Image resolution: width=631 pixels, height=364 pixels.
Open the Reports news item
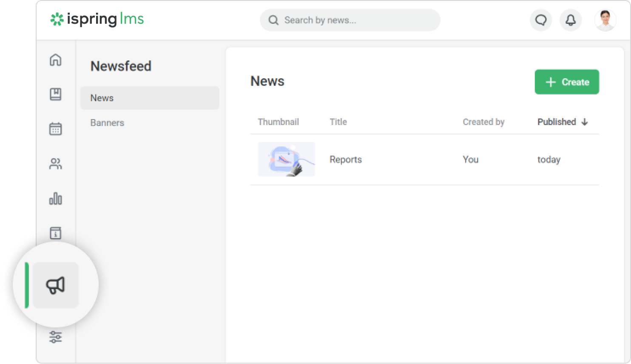[x=345, y=159]
